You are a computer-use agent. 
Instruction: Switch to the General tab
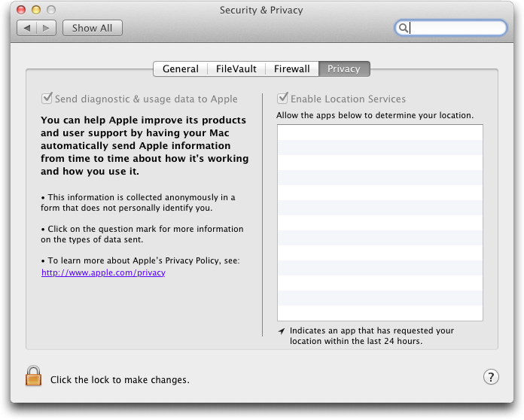tap(181, 68)
